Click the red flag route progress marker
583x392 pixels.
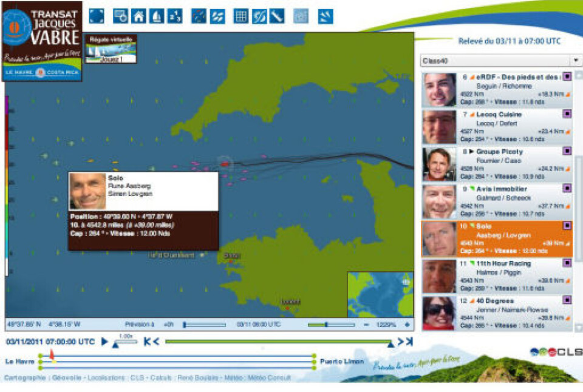tap(52, 353)
